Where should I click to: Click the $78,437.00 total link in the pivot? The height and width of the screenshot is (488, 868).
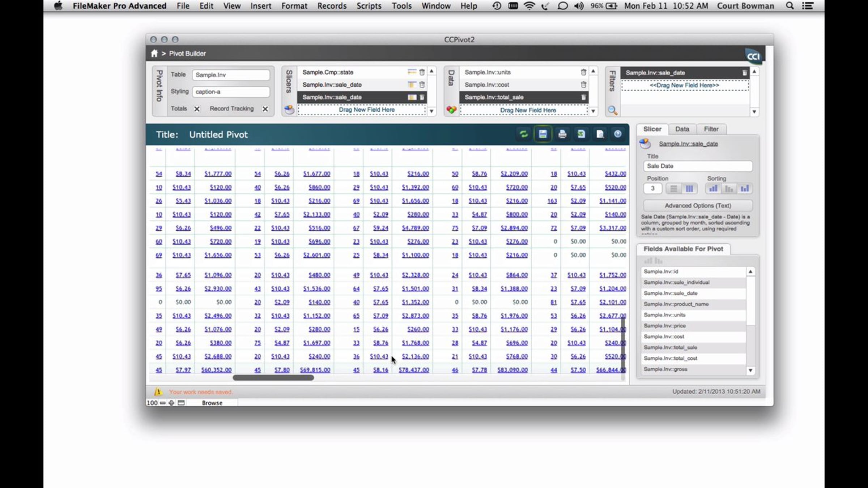pos(414,370)
